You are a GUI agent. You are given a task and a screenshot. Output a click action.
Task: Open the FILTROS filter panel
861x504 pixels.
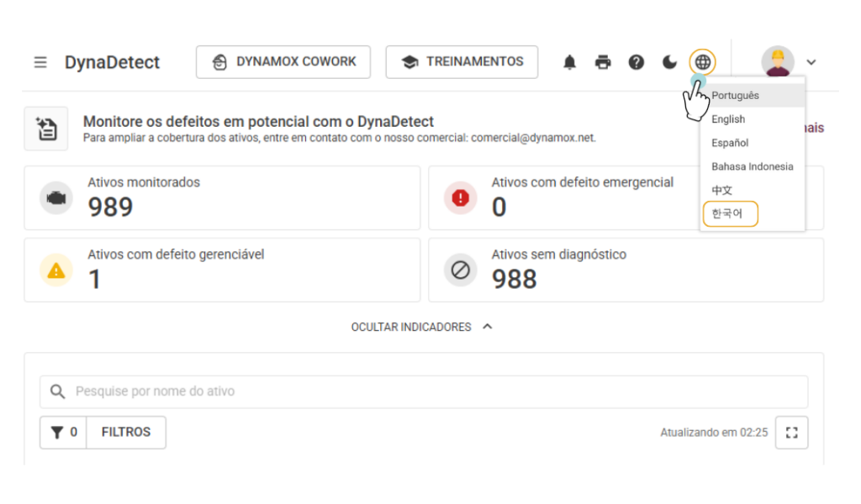(126, 432)
